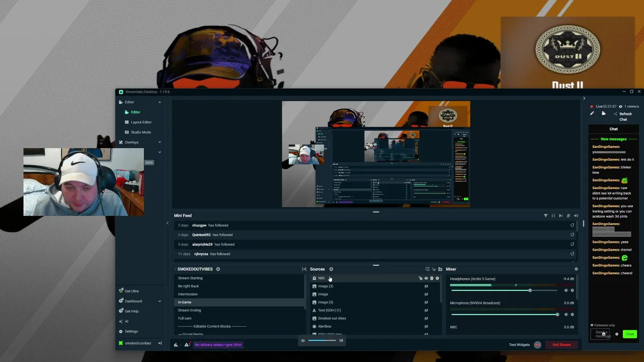
Task: Send chat with green Chat button
Action: pyautogui.click(x=629, y=334)
